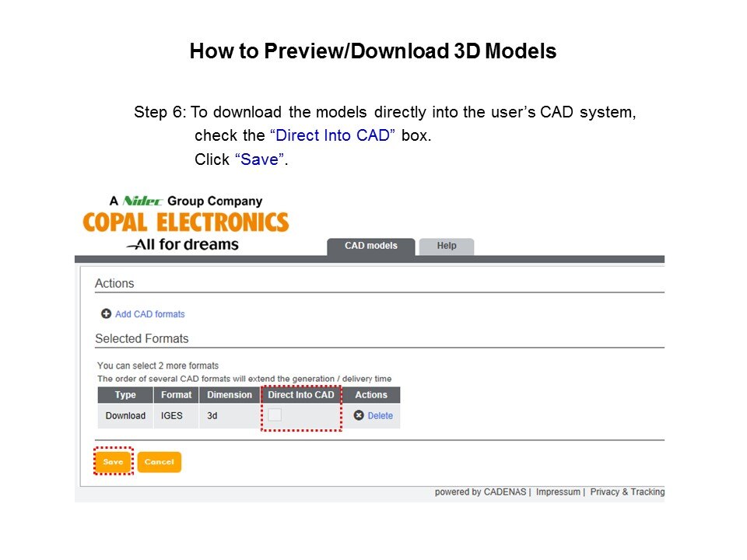This screenshot has height=560, width=747.
Task: Click the powered by CADENAS text
Action: point(481,492)
